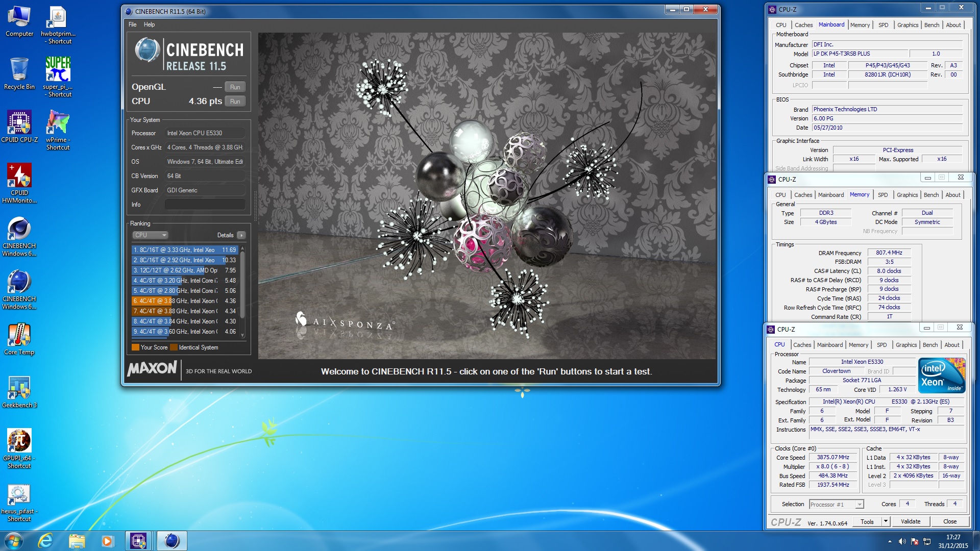Open the Computer desktop icon
Viewport: 980px width, 551px height.
19,21
